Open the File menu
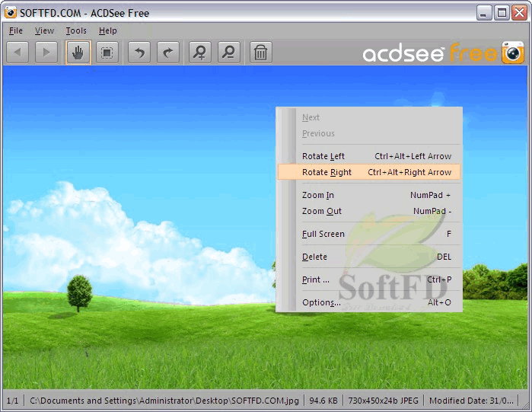532x412 pixels. click(x=16, y=30)
